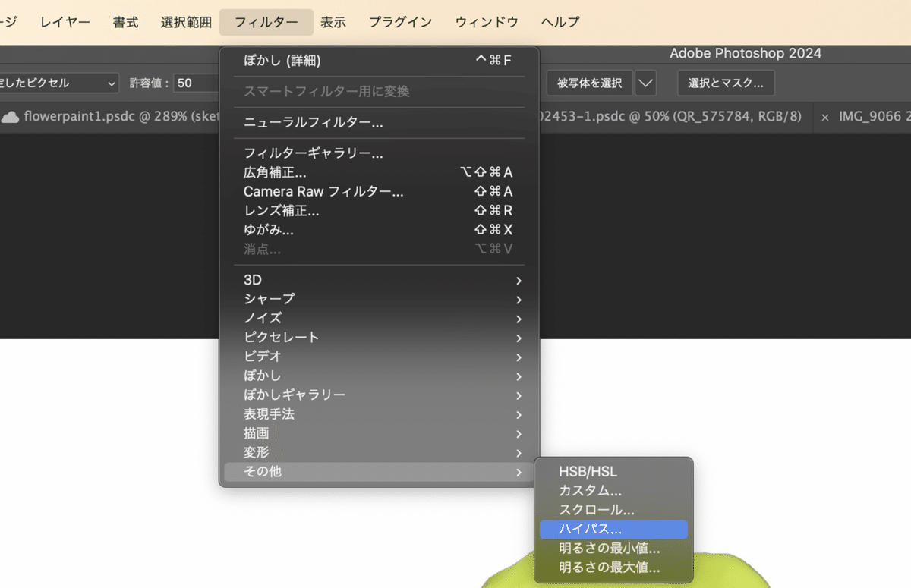Viewport: 911px width, 588px height.
Task: Expand the 3D submenu
Action: point(379,280)
